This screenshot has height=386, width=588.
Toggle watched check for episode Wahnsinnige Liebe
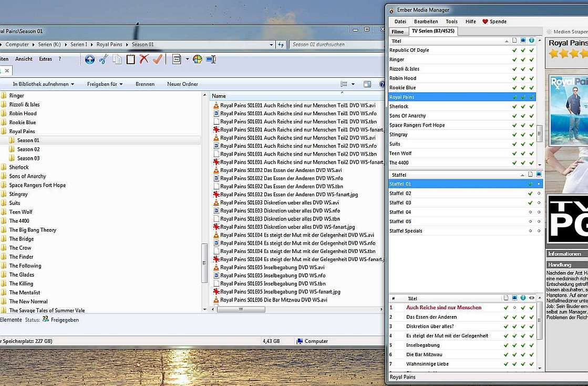pyautogui.click(x=532, y=364)
